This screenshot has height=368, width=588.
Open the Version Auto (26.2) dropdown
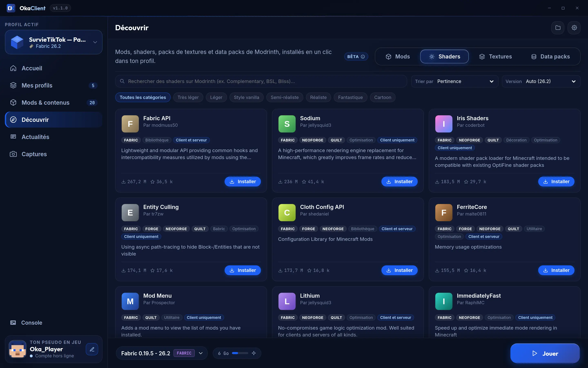pyautogui.click(x=541, y=81)
